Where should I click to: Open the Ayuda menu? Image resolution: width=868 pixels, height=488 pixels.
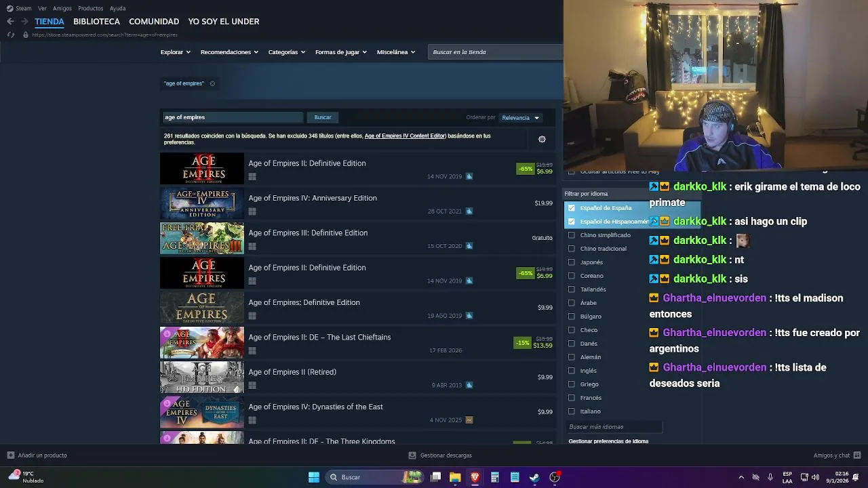pos(117,8)
